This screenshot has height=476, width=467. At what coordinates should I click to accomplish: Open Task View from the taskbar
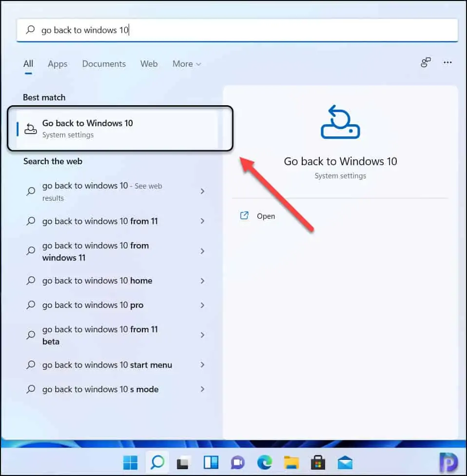pos(184,463)
